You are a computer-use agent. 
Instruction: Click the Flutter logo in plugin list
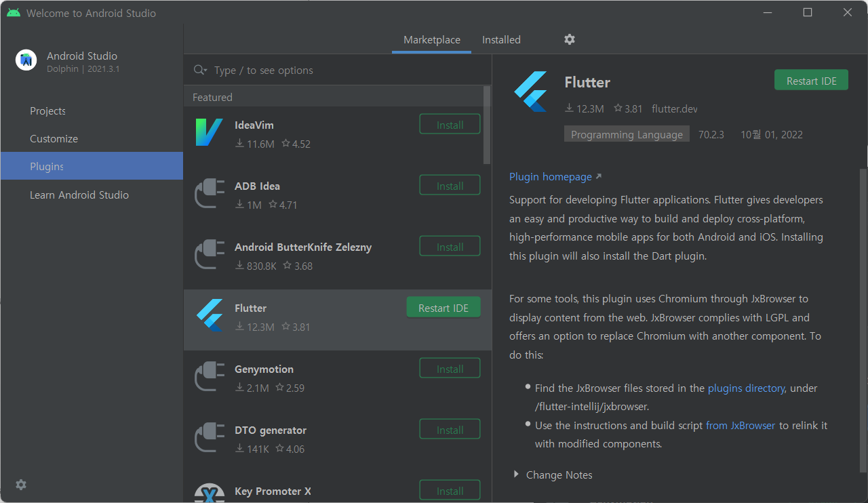[210, 315]
